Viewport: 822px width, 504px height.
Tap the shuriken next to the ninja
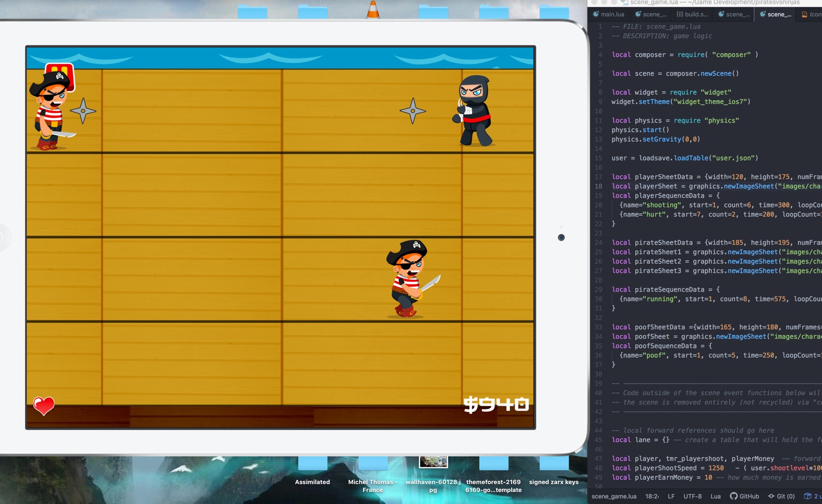[x=413, y=111]
